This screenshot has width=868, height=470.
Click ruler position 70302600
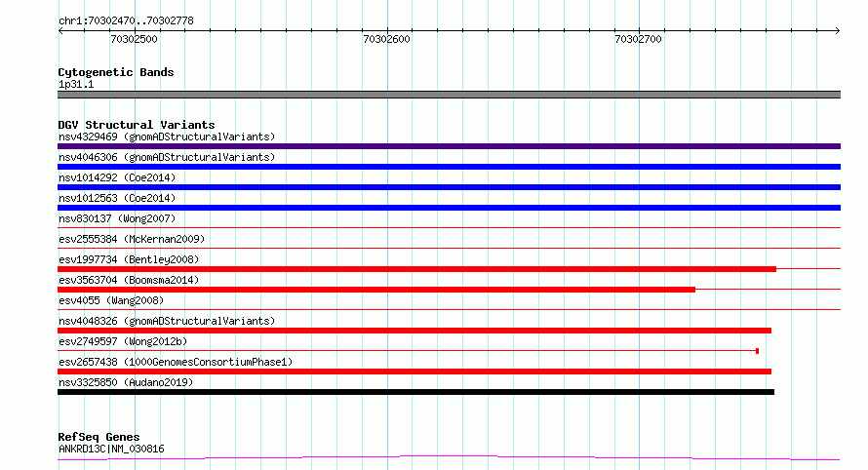click(386, 39)
